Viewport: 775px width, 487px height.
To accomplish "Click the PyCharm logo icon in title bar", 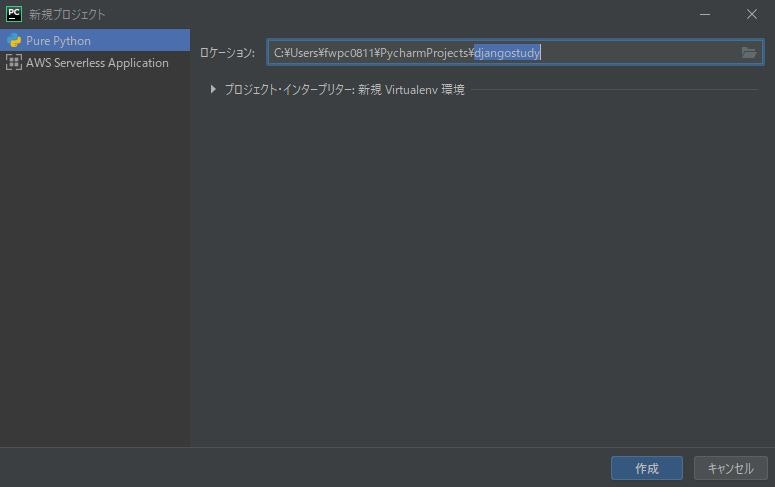I will point(13,14).
